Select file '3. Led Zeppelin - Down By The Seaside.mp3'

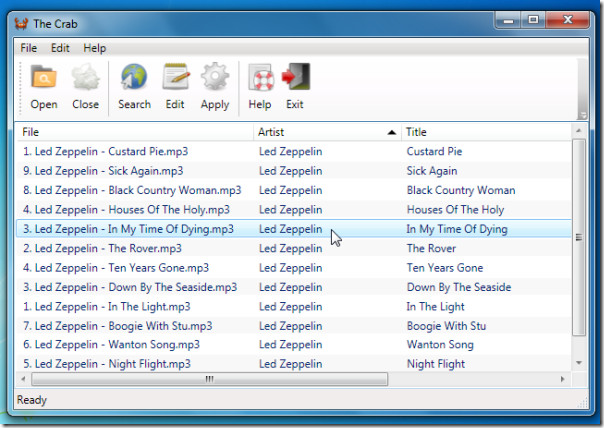tap(130, 287)
